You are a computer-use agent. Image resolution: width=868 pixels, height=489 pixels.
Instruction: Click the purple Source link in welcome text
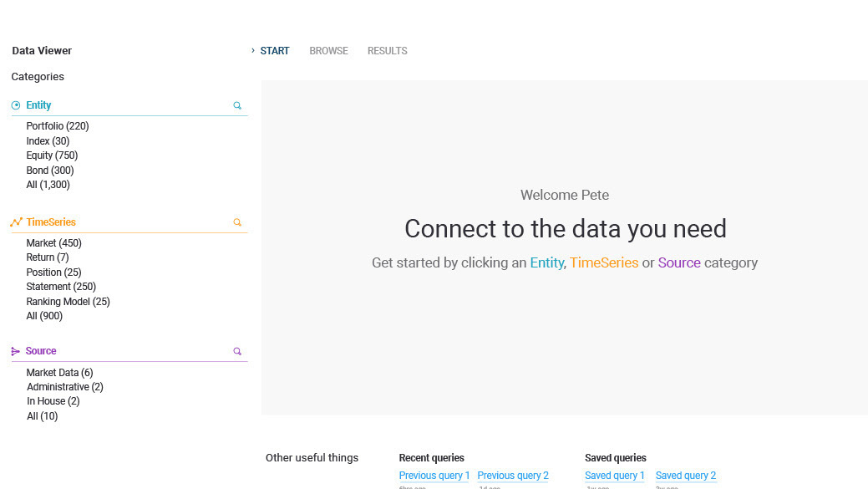point(679,262)
